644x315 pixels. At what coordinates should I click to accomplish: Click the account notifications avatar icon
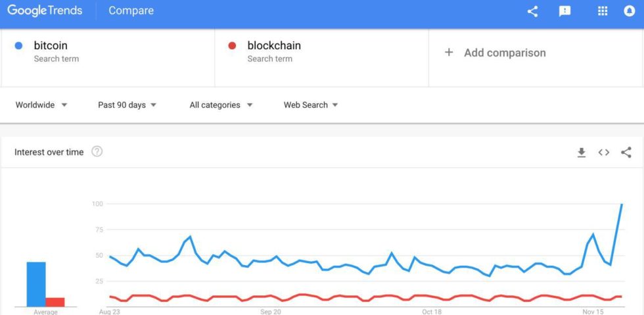629,11
